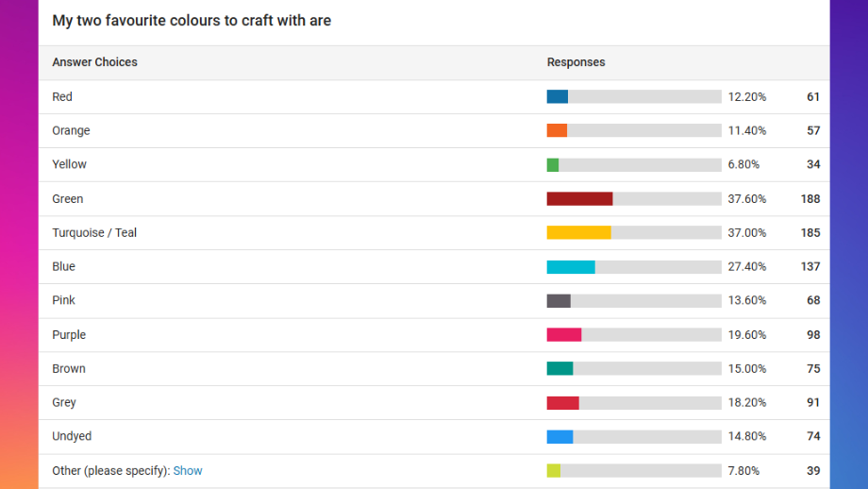Click the red bar in Grey row
Viewport: 868px width, 489px height.
click(563, 402)
